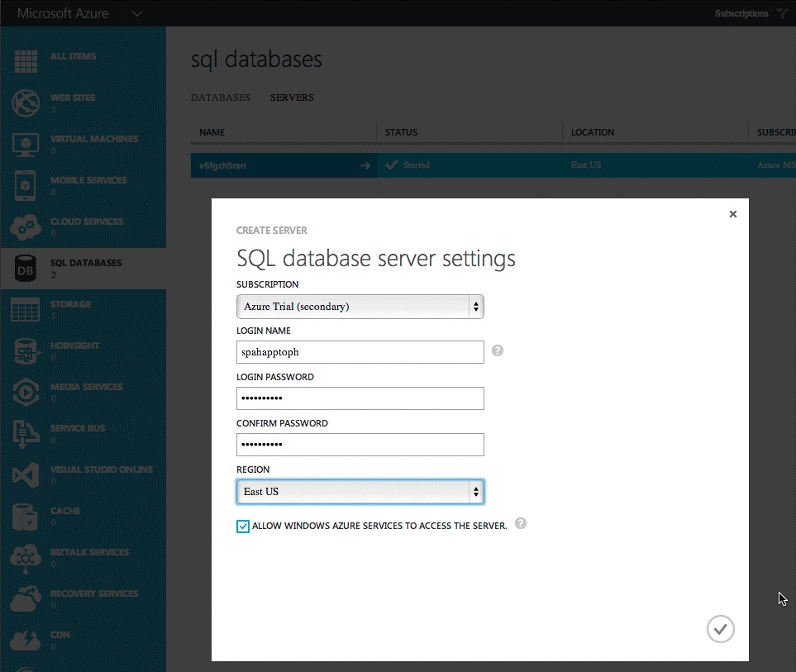Select the BizTalk Services icon
Screen dimensions: 796x672
[x=25, y=558]
